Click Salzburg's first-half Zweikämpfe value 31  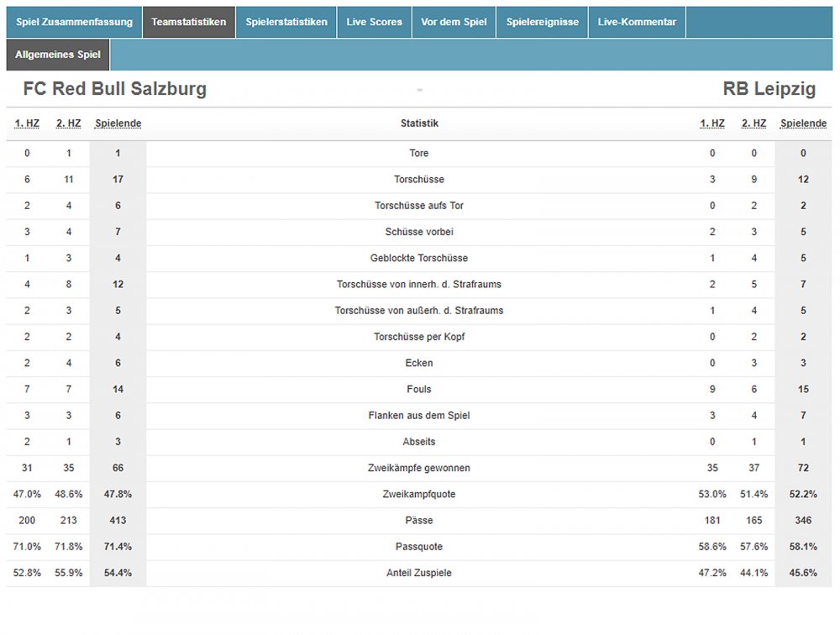[27, 469]
